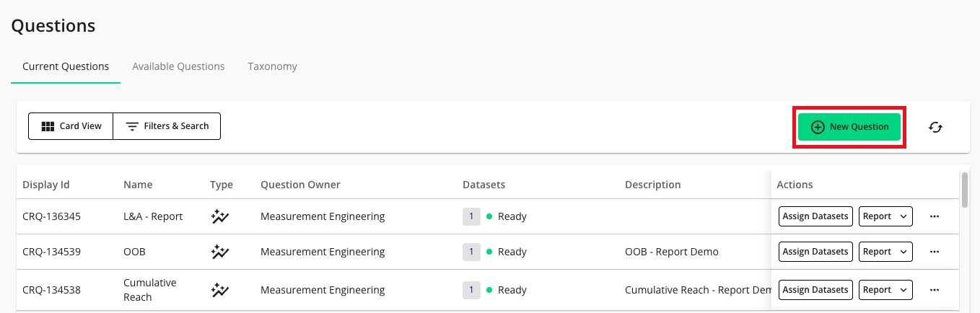Expand Report dropdown for OOB question
Image resolution: width=980 pixels, height=313 pixels.
pyautogui.click(x=885, y=252)
